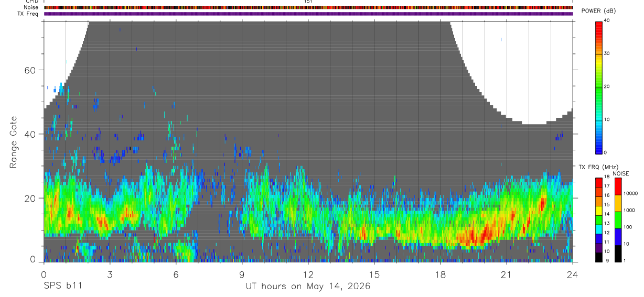Select the Range Gate y-axis label
Screen dimensions: 644x297
[14, 142]
